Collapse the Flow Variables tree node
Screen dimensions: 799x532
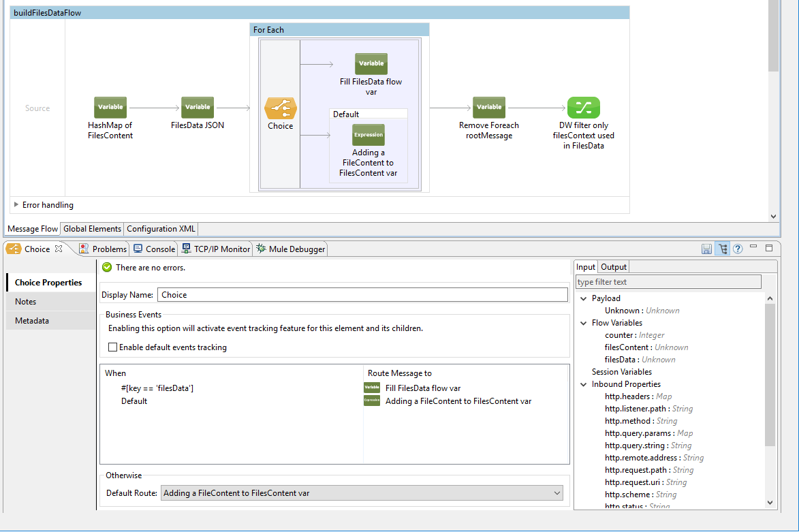[x=584, y=323]
